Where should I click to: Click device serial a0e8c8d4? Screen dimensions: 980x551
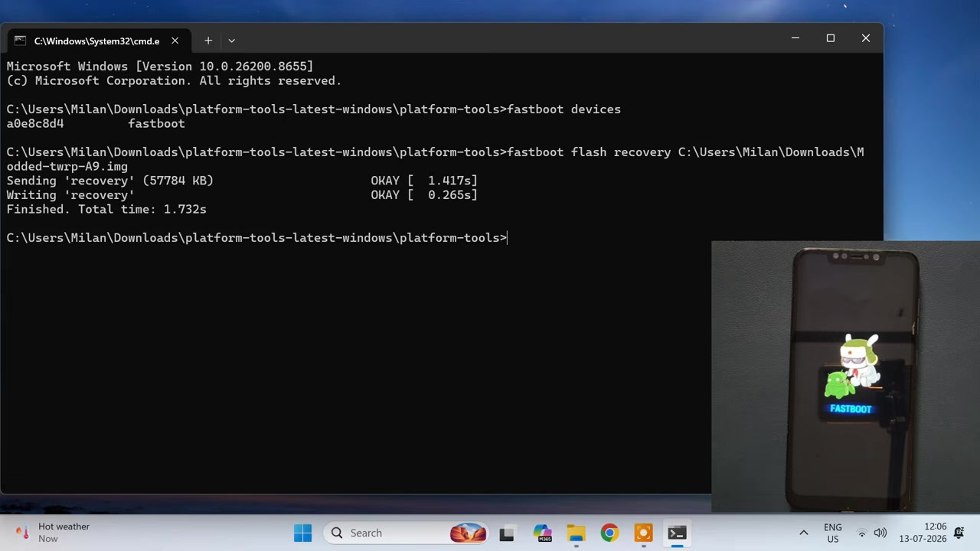point(35,123)
